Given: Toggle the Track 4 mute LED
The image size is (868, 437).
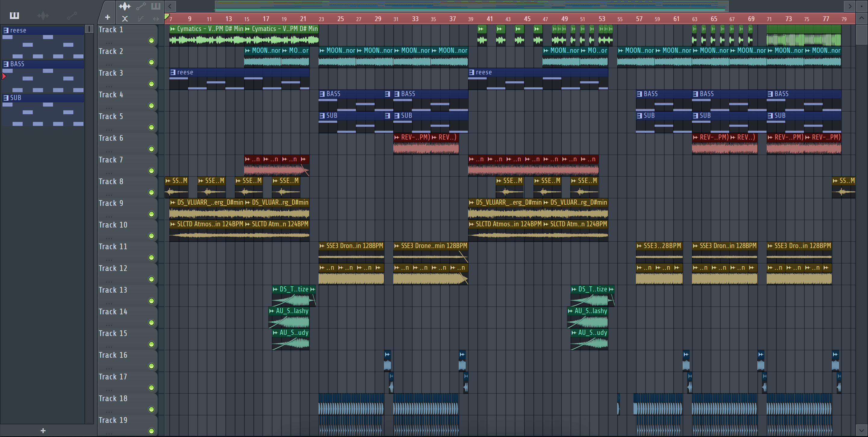Looking at the screenshot, I should tap(151, 106).
